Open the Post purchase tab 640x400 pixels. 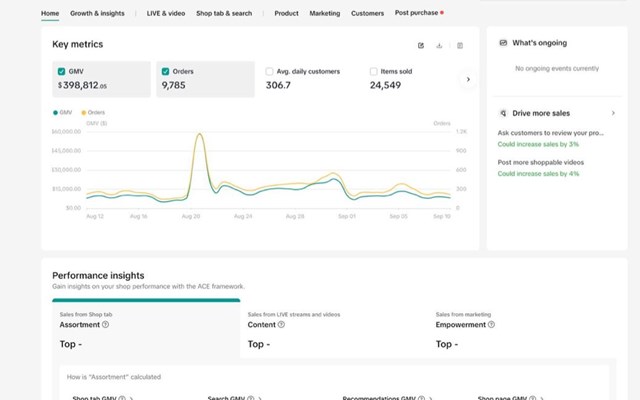[x=416, y=13]
